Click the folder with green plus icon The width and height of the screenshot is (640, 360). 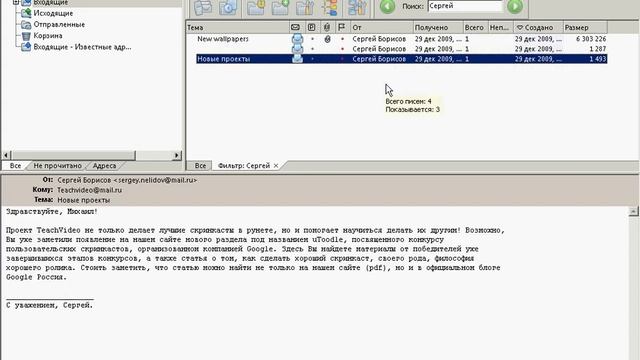click(280, 7)
